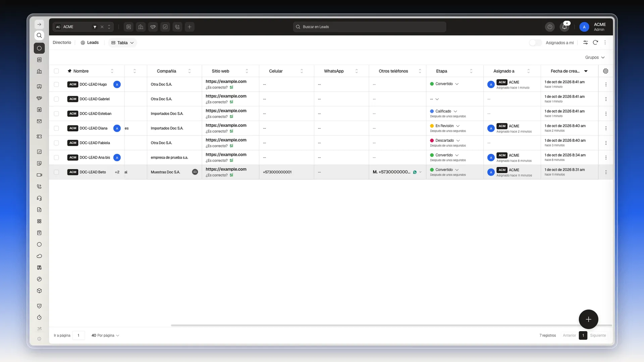Open the Tabla view dropdown
644x362 pixels.
tap(122, 43)
